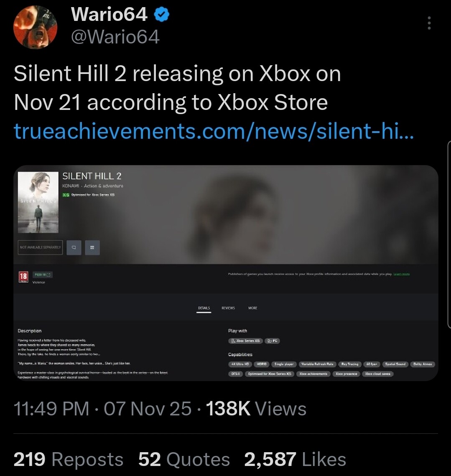View the 219 Reposts list
This screenshot has height=476, width=451.
pos(69,459)
